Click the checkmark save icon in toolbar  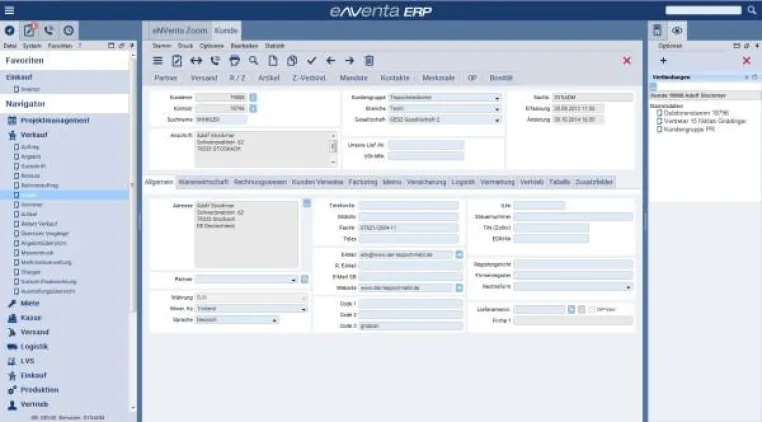pyautogui.click(x=312, y=61)
